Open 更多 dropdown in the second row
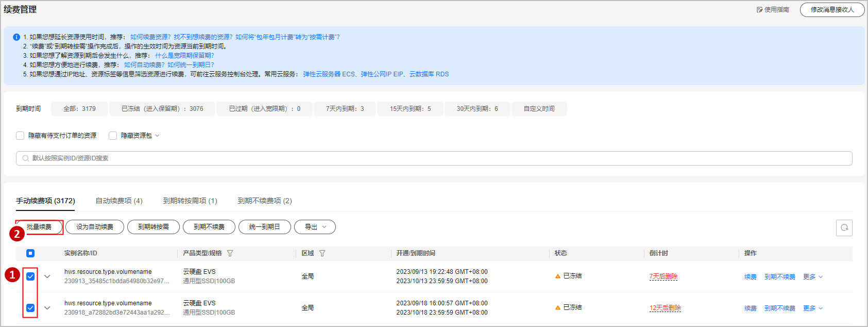Image resolution: width=868 pixels, height=327 pixels. point(812,308)
